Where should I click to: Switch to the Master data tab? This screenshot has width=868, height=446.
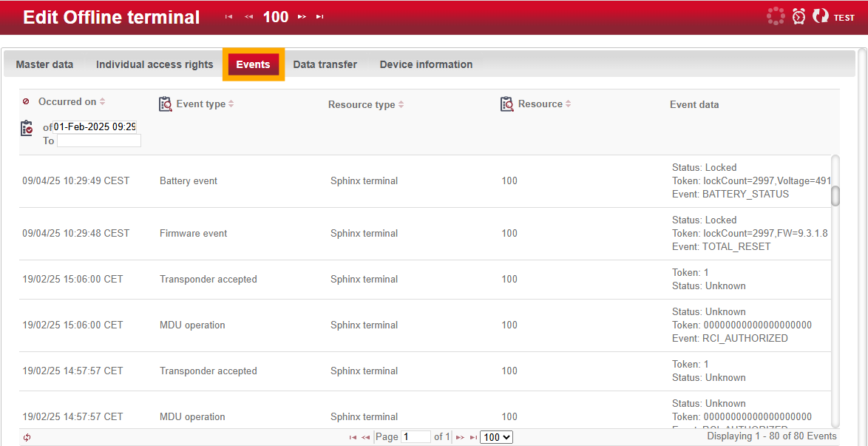point(44,64)
